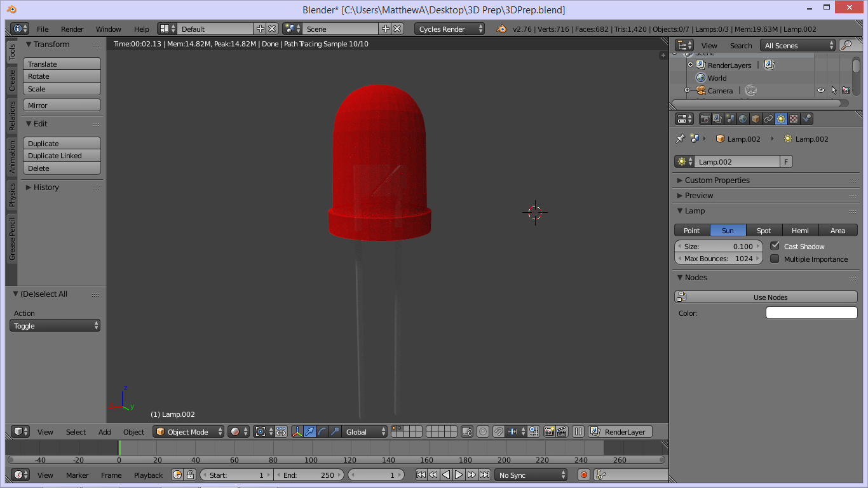Open the Render Layers properties tab
Image resolution: width=868 pixels, height=488 pixels.
pos(717,119)
